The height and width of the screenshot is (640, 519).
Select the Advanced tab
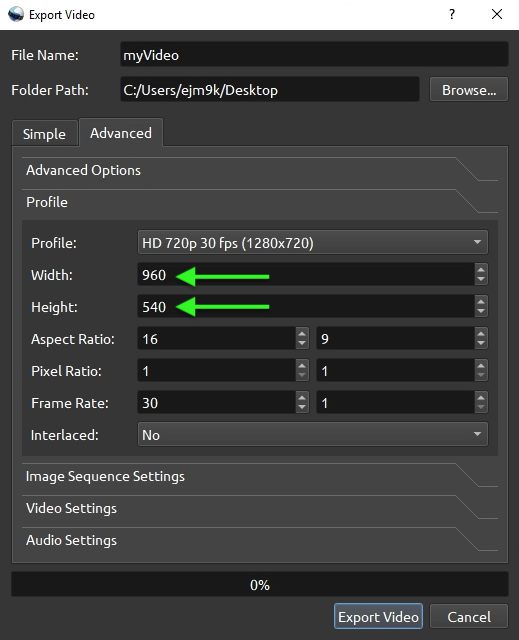pos(121,132)
